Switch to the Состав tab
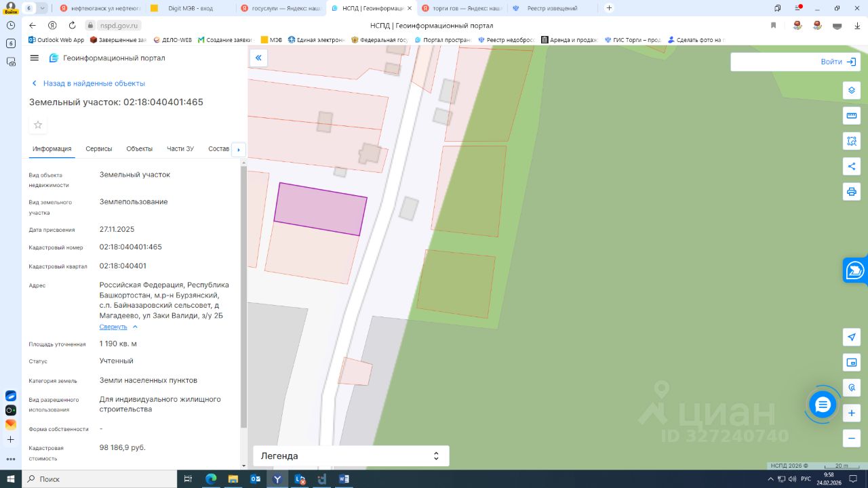The height and width of the screenshot is (488, 868). click(219, 149)
